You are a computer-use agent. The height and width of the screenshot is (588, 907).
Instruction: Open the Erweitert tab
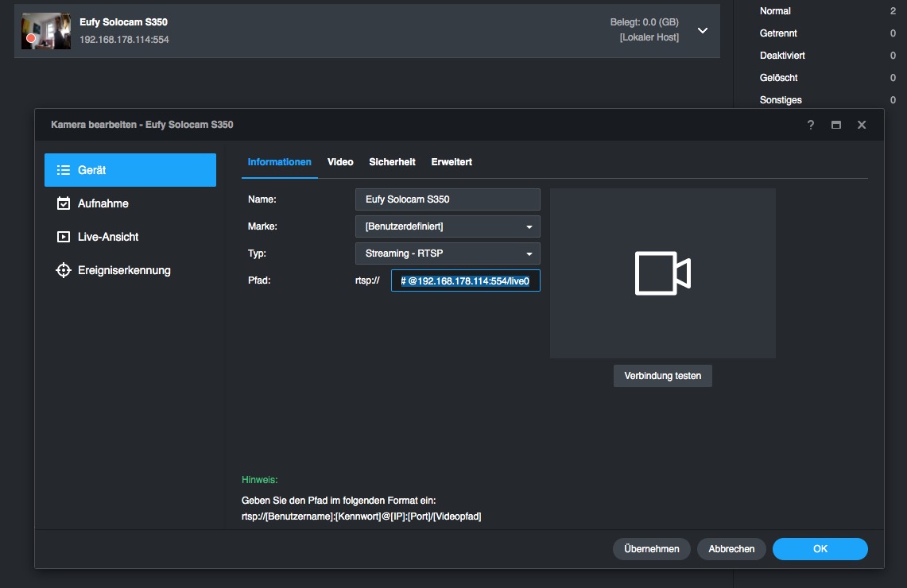pyautogui.click(x=452, y=162)
